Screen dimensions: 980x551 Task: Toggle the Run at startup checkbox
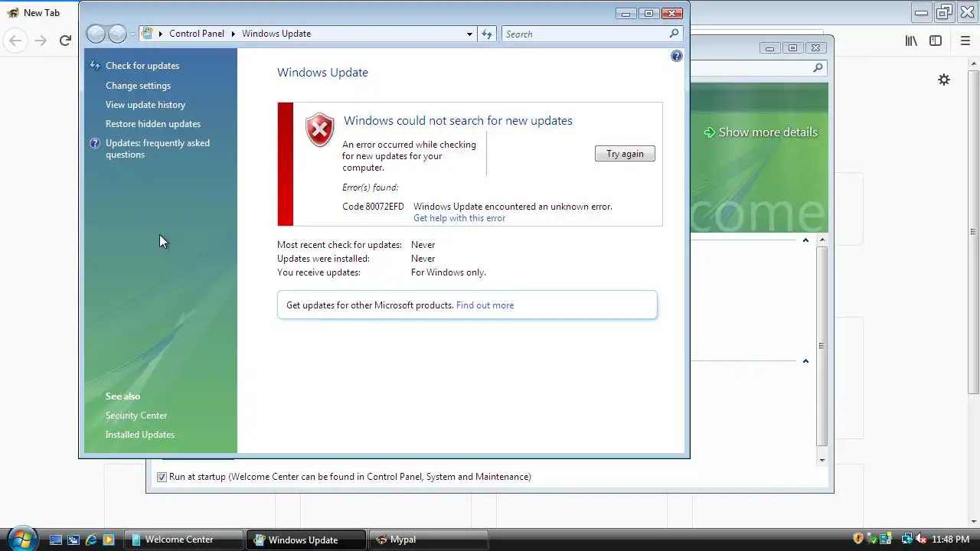[x=162, y=477]
